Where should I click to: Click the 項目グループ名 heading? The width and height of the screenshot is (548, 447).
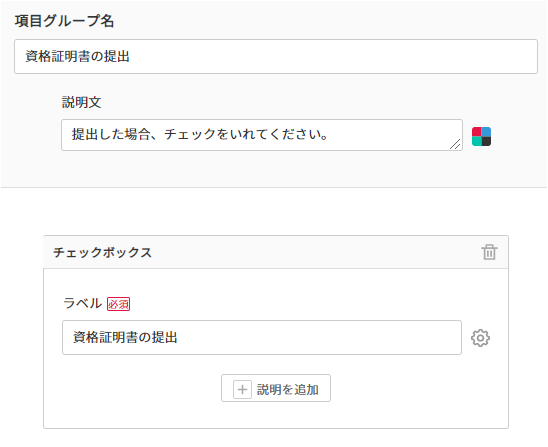(x=64, y=21)
